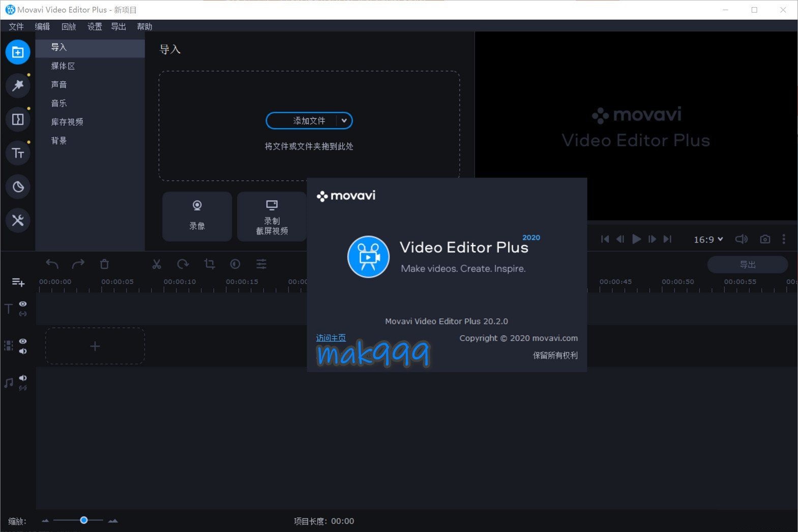Rotate the clip using rotate icon
This screenshot has width=798, height=532.
coord(183,264)
